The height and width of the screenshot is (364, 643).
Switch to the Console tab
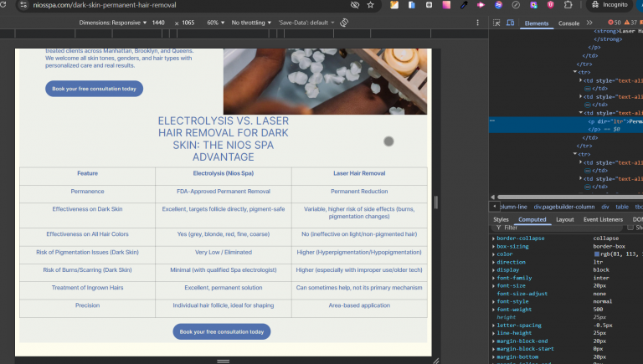(568, 23)
